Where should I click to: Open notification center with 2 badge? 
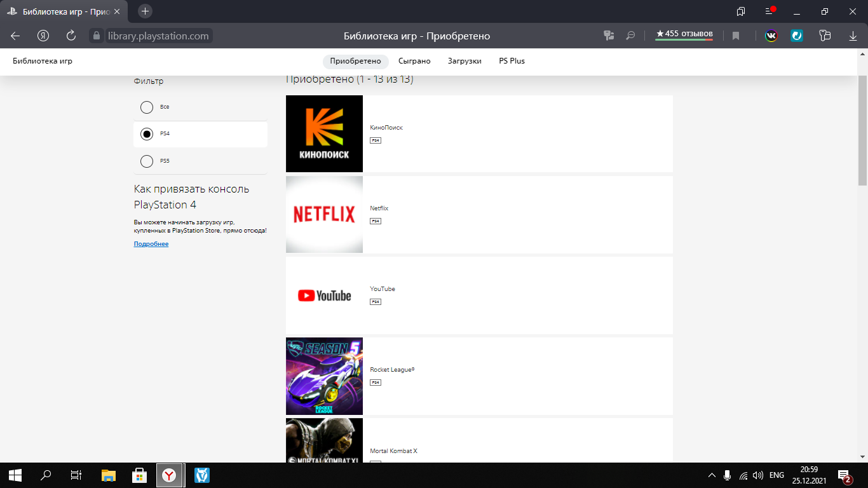tap(844, 476)
